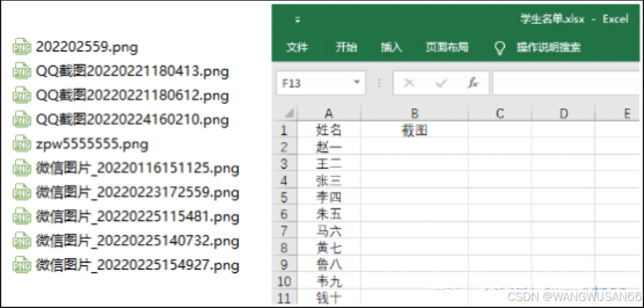The image size is (644, 308).
Task: Click the lightbulb icon beside 操作说明搜索
Action: [x=499, y=48]
